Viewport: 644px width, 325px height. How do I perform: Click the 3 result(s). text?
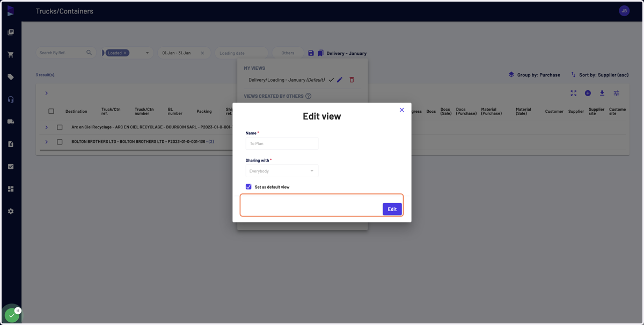coord(46,75)
